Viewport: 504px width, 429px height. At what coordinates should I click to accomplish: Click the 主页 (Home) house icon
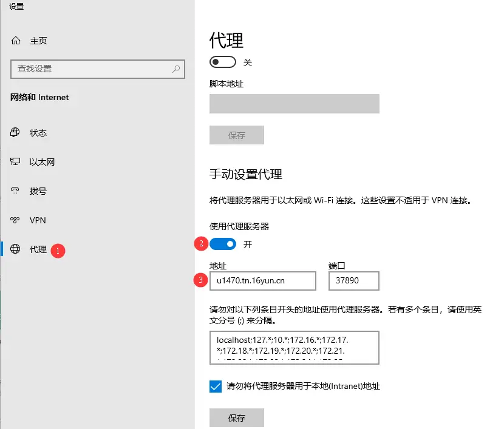(15, 41)
